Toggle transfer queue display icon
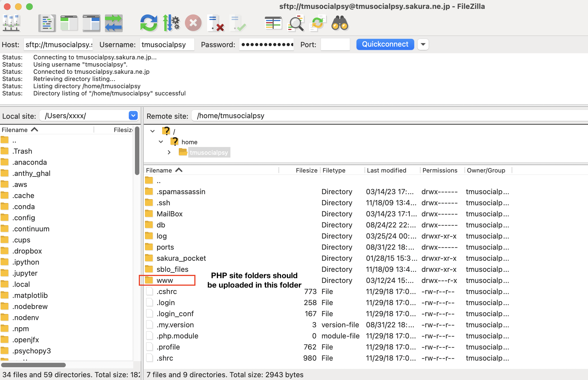Viewport: 588px width, 380px height. (114, 23)
